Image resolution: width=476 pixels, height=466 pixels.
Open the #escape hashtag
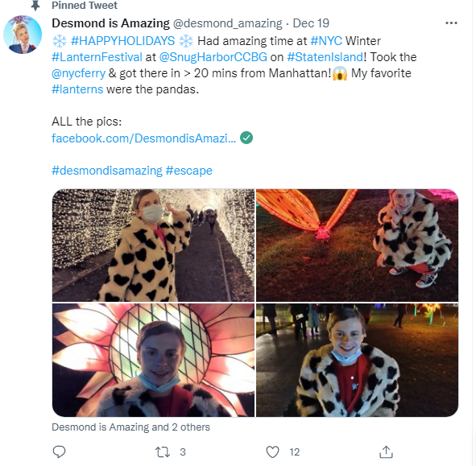(x=188, y=171)
